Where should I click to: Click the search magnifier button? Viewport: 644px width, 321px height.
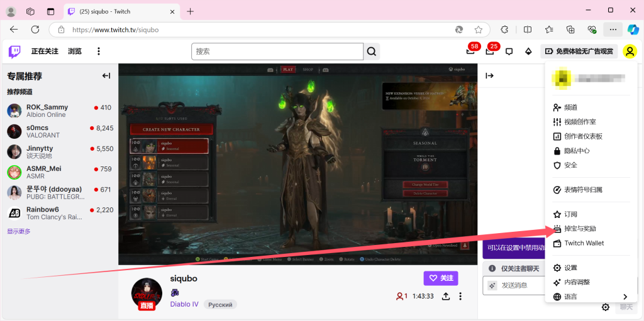point(372,52)
